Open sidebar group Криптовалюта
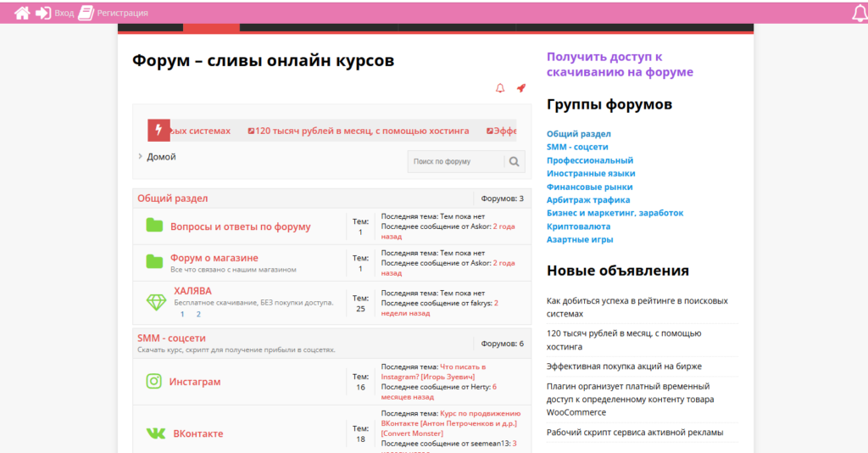 (578, 226)
